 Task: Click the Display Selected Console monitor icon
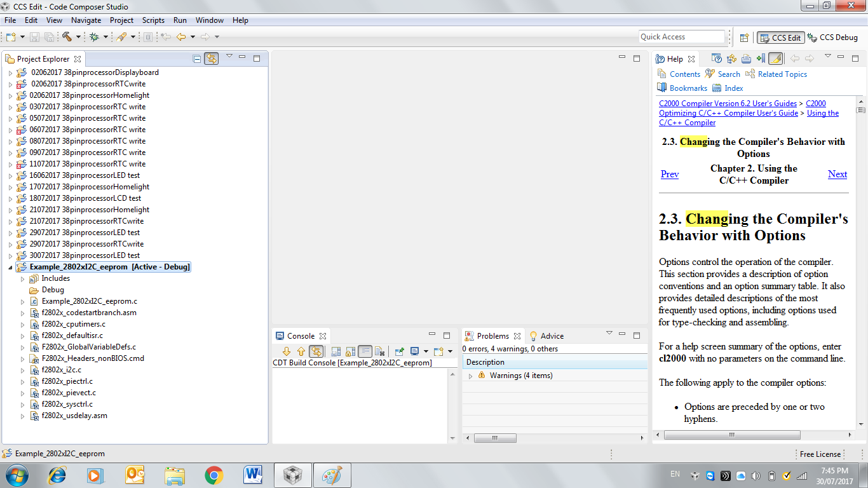(414, 351)
